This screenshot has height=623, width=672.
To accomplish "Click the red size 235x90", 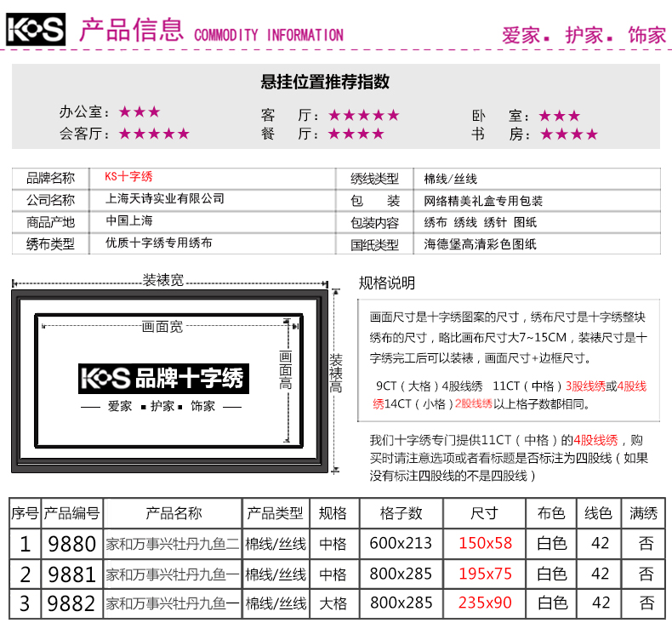I will pyautogui.click(x=485, y=603).
